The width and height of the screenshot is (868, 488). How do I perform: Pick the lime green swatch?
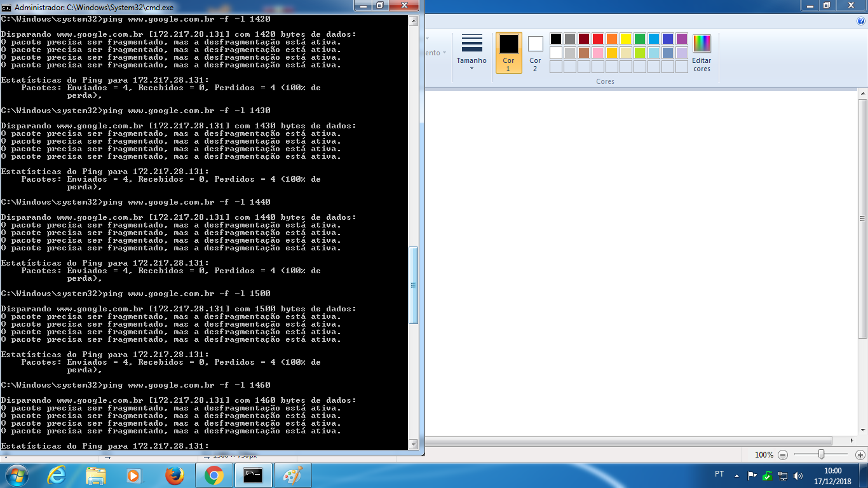(x=640, y=53)
